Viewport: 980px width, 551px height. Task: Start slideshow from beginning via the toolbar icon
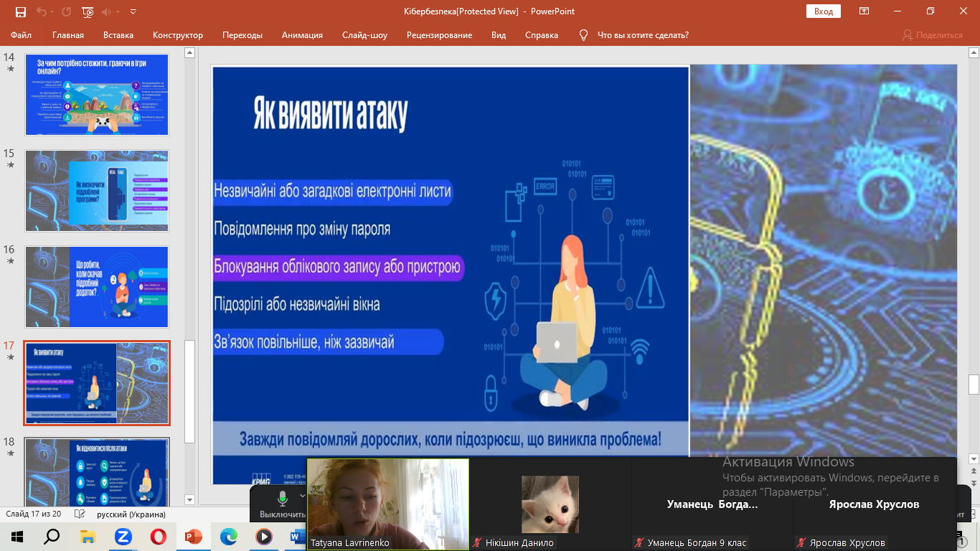pyautogui.click(x=88, y=11)
